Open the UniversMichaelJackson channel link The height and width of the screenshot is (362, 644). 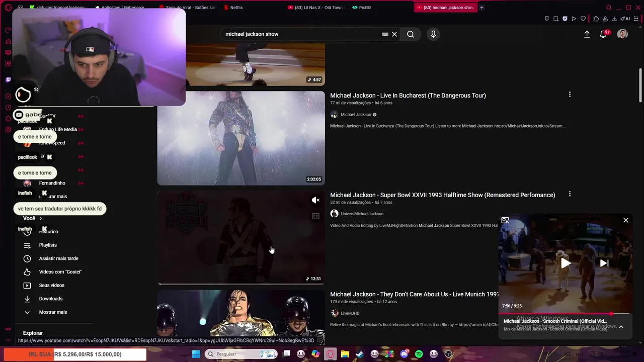pos(362,214)
